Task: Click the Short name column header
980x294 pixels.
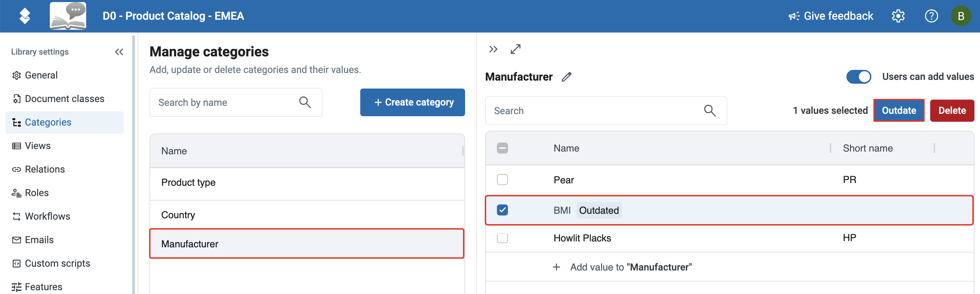Action: click(x=868, y=148)
